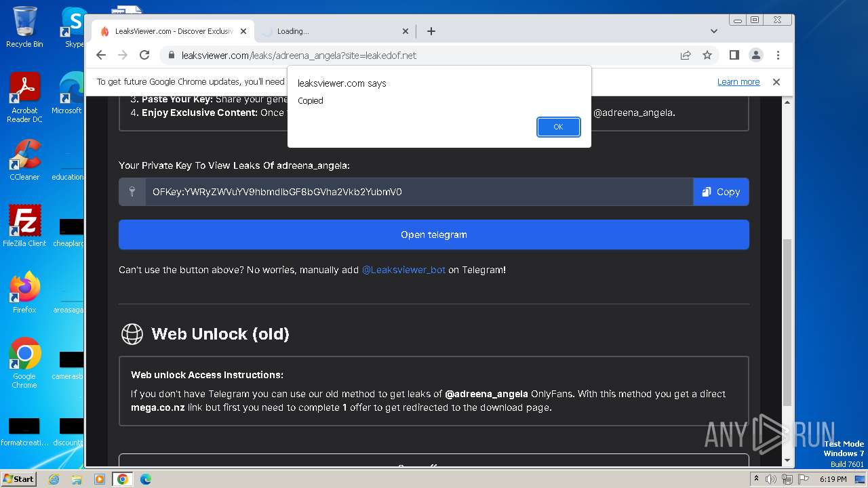Open the Windows Start menu
The height and width of the screenshot is (488, 868).
point(19,479)
